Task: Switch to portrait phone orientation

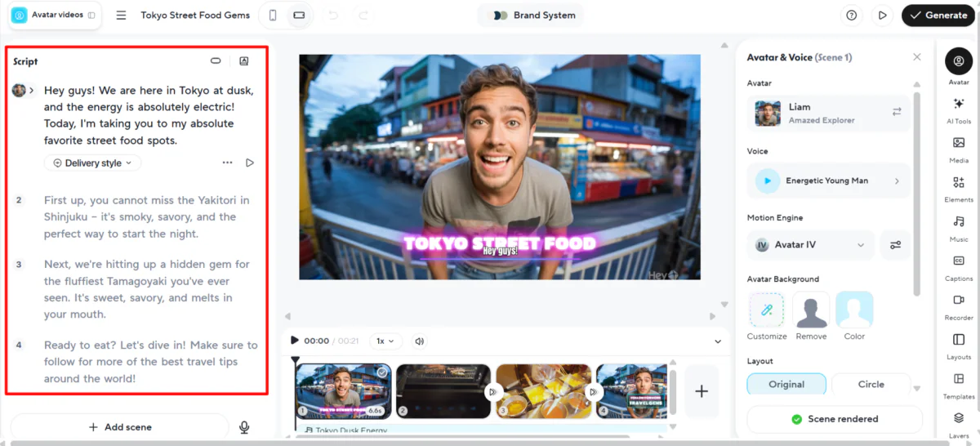Action: (273, 16)
